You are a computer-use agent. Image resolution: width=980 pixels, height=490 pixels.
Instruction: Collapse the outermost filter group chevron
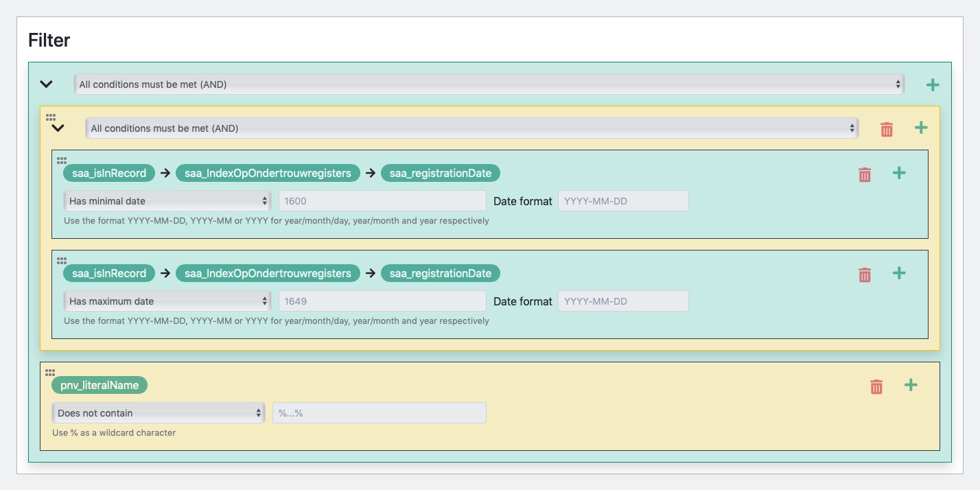click(46, 84)
